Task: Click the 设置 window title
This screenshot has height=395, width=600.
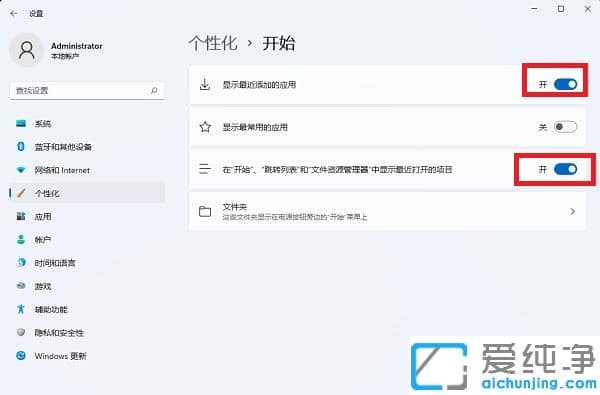Action: coord(36,14)
